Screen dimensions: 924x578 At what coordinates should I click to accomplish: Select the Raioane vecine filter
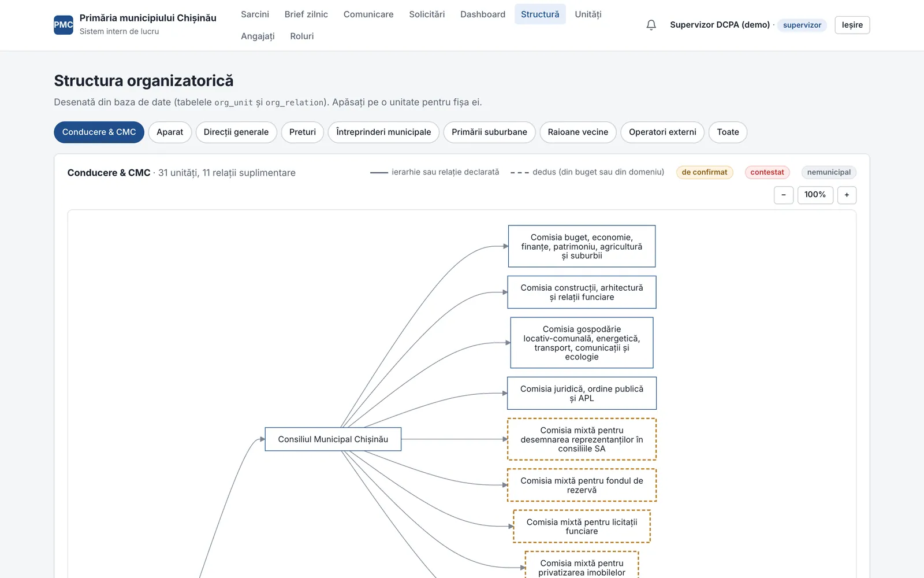pos(578,132)
